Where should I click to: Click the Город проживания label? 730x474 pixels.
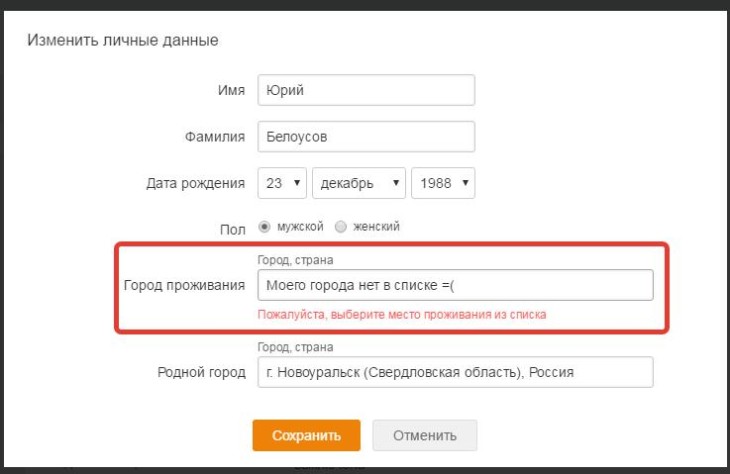pos(184,285)
